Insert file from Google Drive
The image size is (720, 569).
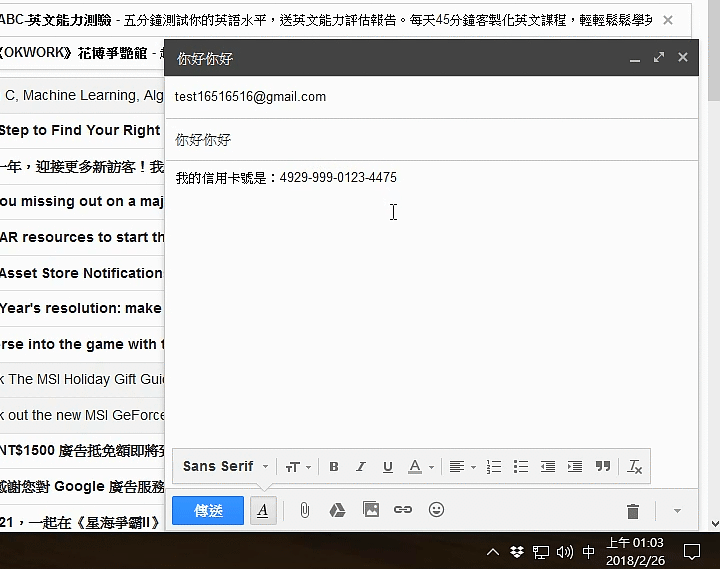coord(338,510)
